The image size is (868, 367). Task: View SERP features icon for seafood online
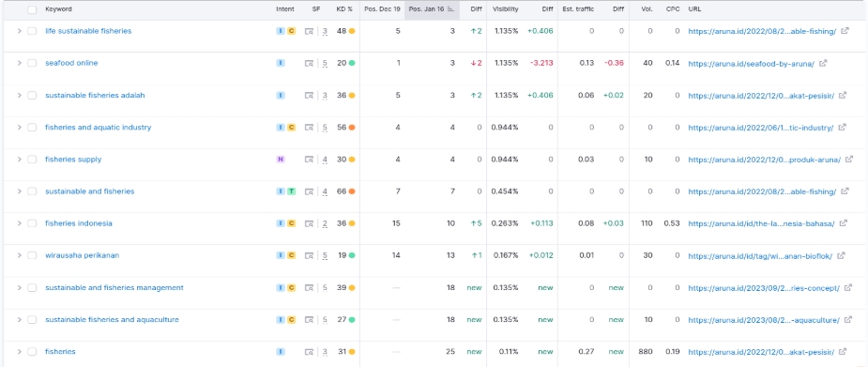point(310,64)
